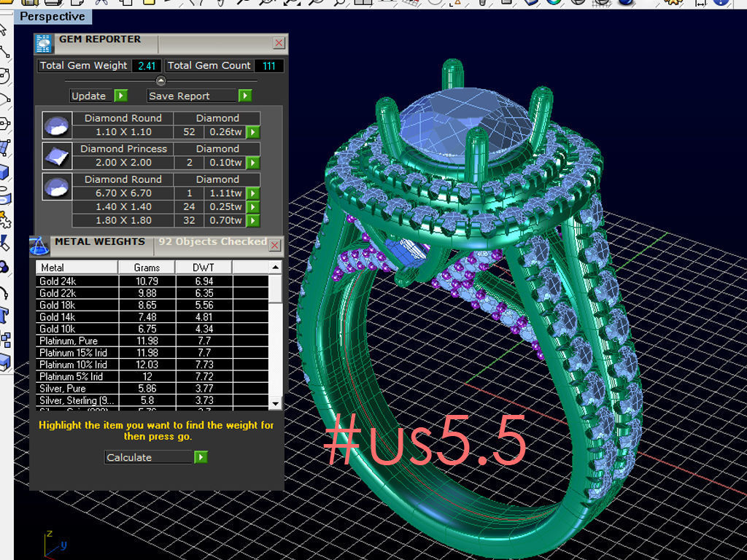747x560 pixels.
Task: Click the 1.40 X 1.40 size cell
Action: click(x=123, y=206)
